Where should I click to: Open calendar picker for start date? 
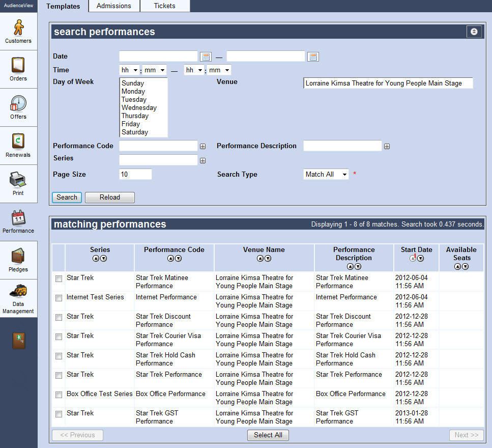[206, 57]
